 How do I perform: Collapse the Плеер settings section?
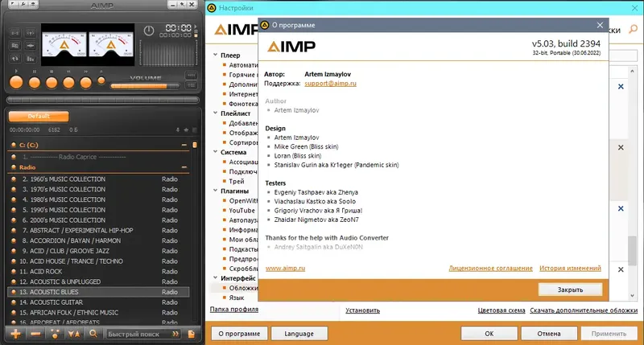click(215, 55)
